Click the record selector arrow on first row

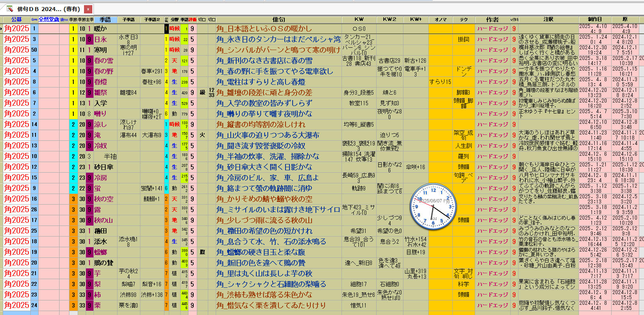click(x=2, y=29)
